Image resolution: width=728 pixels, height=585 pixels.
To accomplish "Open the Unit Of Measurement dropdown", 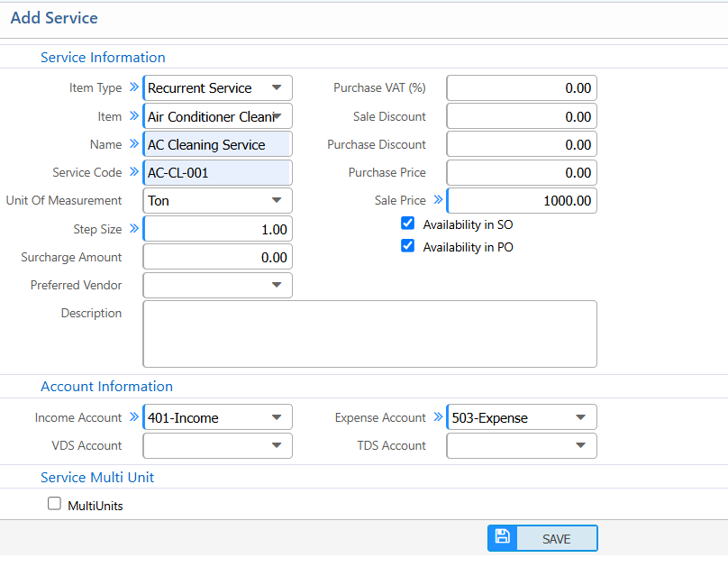I will (278, 200).
